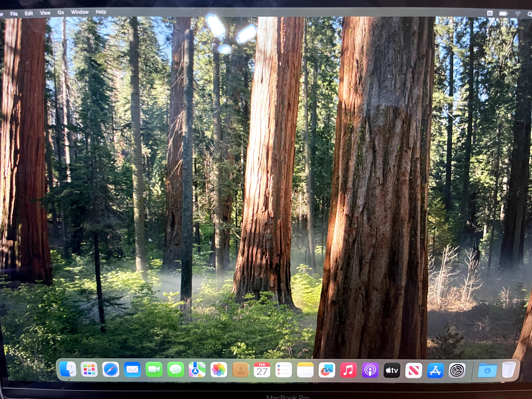Launch Reminders from the dock
Viewport: 532px width, 399px height.
[284, 370]
